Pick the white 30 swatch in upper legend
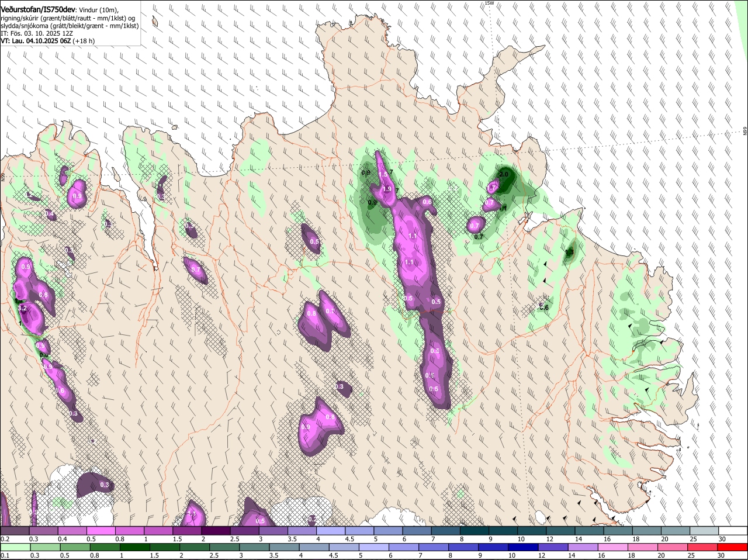Screen dimensions: 748x560 pyautogui.click(x=733, y=531)
